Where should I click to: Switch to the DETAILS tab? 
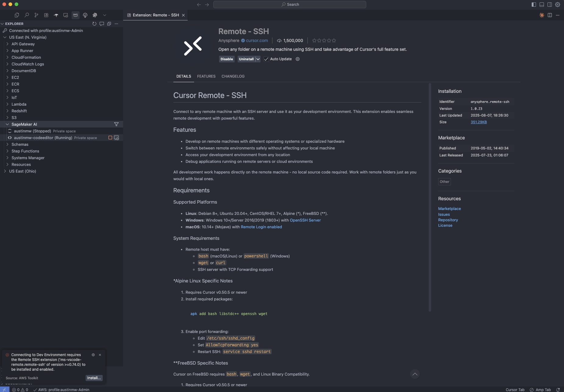tap(184, 76)
